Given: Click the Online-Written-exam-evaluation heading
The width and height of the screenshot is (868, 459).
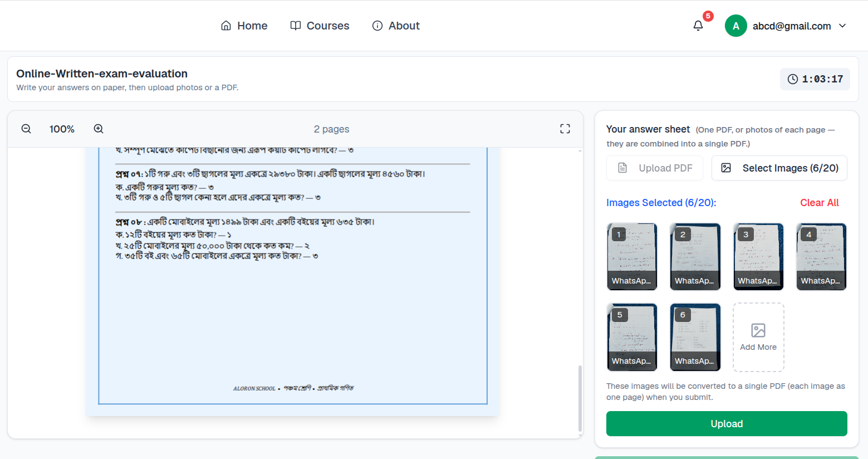Looking at the screenshot, I should tap(102, 74).
